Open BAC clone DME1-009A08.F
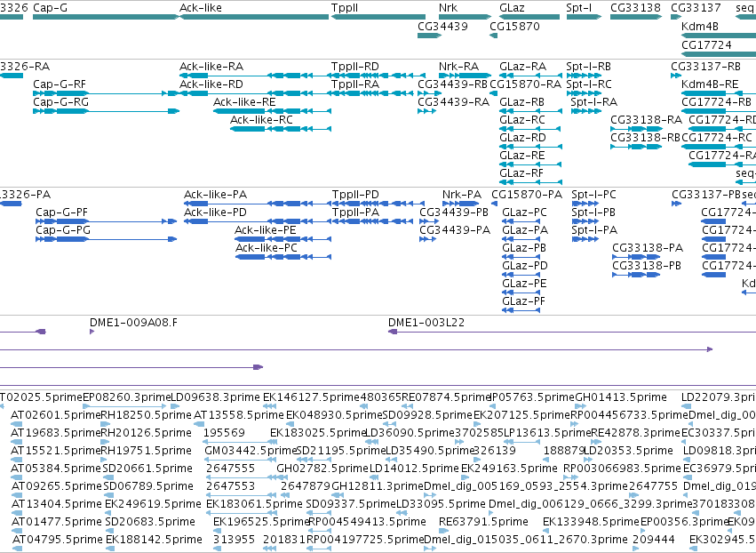Viewport: 756px width, 553px height. click(x=133, y=323)
